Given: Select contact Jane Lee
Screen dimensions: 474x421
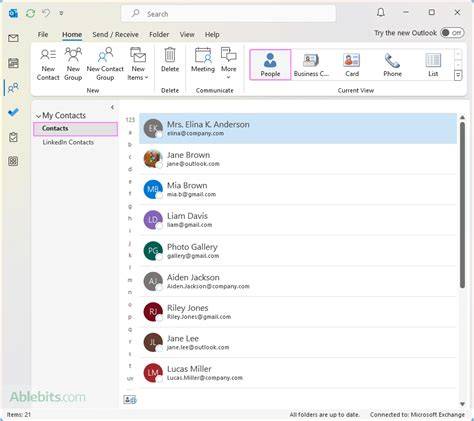Looking at the screenshot, I should click(298, 342).
